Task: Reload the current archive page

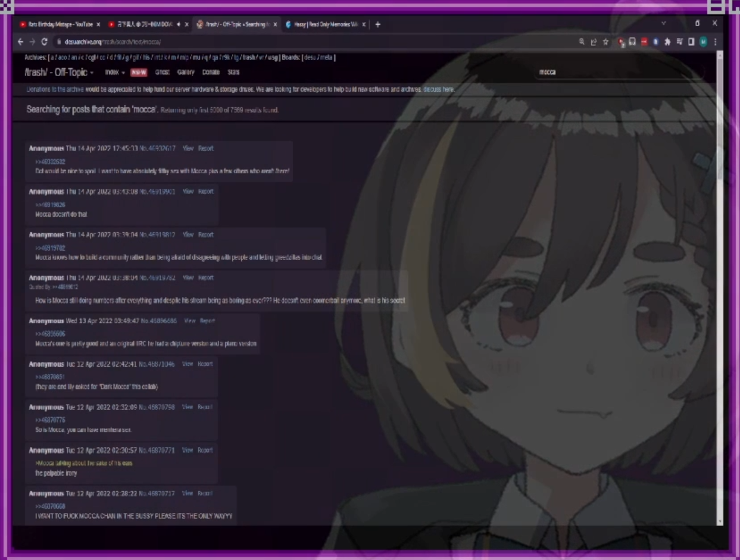Action: click(44, 42)
